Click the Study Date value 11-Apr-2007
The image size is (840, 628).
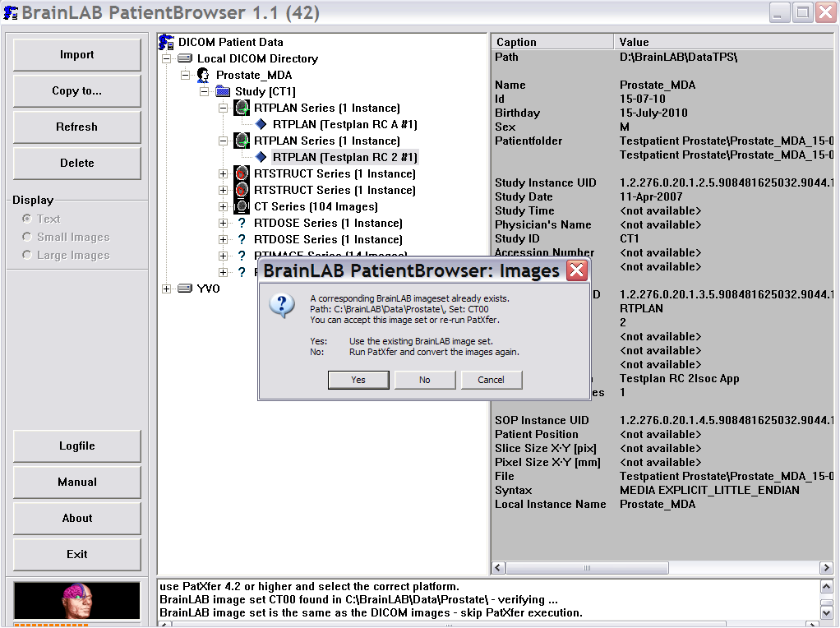tap(651, 196)
